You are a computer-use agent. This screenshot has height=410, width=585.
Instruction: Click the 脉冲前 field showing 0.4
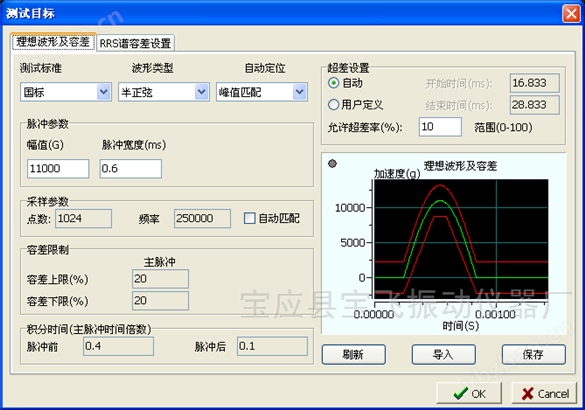tap(118, 346)
